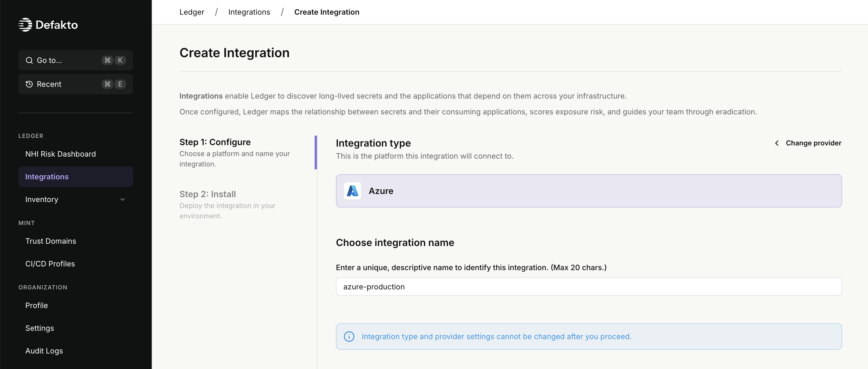
Task: Click the Ledger breadcrumb link
Action: [x=192, y=12]
